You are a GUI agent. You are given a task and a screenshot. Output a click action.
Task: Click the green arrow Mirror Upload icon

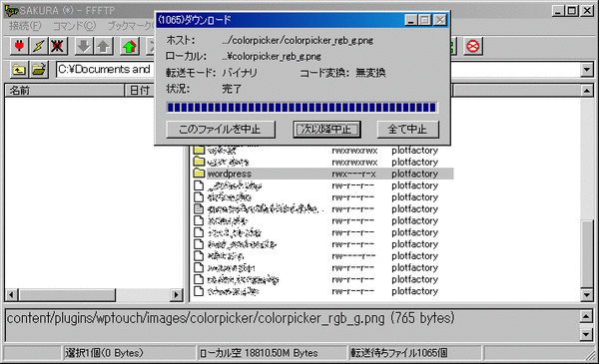click(x=130, y=47)
